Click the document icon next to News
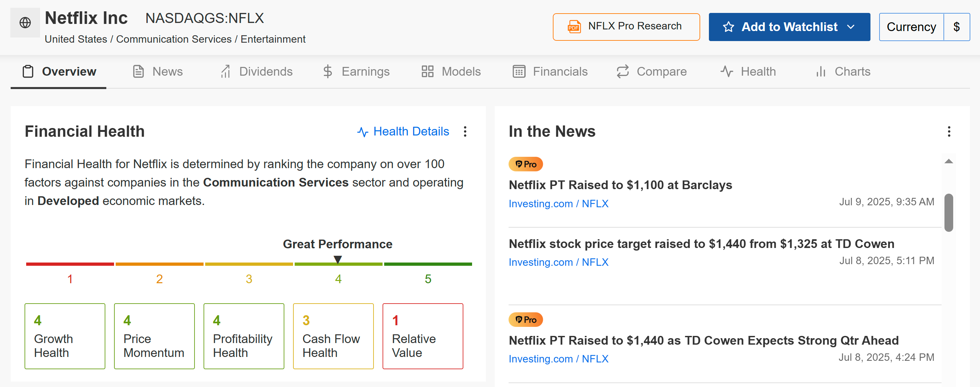The width and height of the screenshot is (980, 387). (x=139, y=71)
